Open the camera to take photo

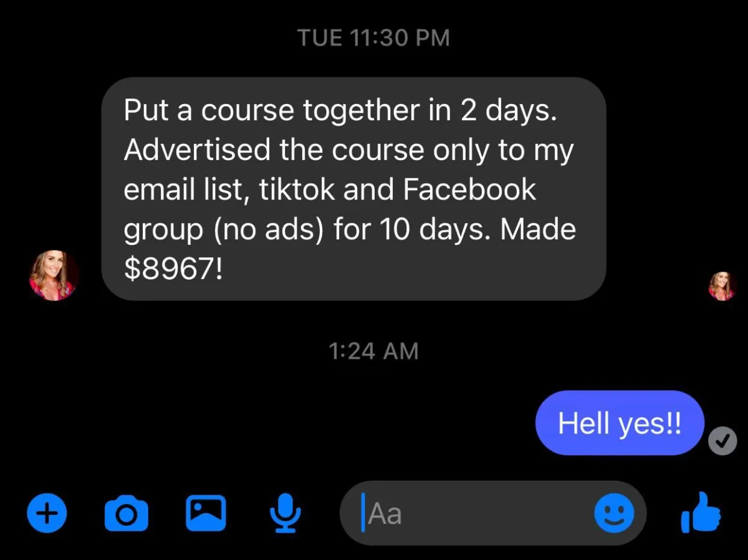pos(127,513)
